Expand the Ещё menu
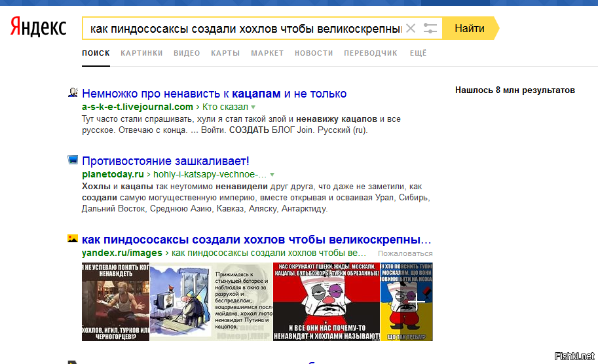Screen dimensions: 598x364 click(x=419, y=54)
